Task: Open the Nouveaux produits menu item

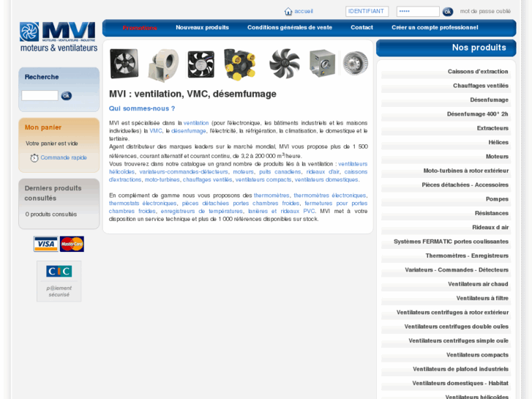Action: (x=202, y=28)
